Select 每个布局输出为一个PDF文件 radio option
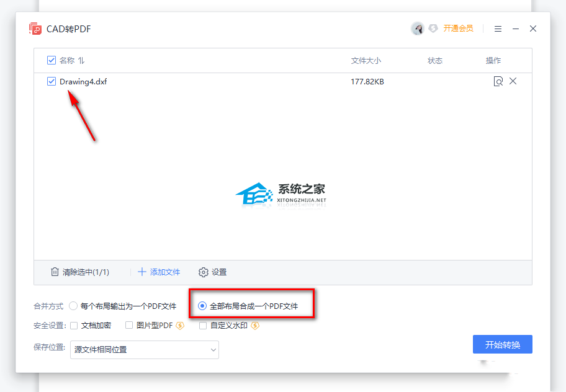The height and width of the screenshot is (392, 566). [x=73, y=306]
